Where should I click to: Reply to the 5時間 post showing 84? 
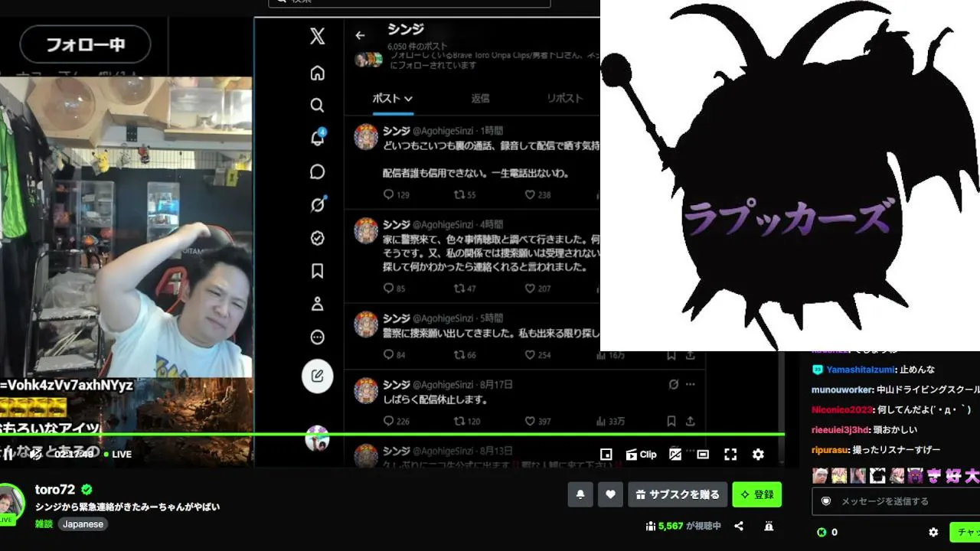pyautogui.click(x=394, y=355)
